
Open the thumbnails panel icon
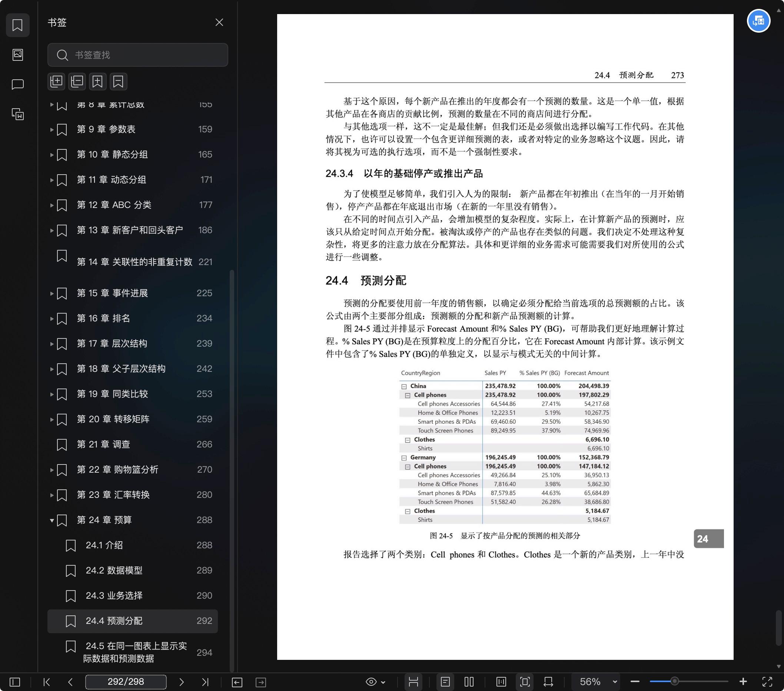[18, 55]
